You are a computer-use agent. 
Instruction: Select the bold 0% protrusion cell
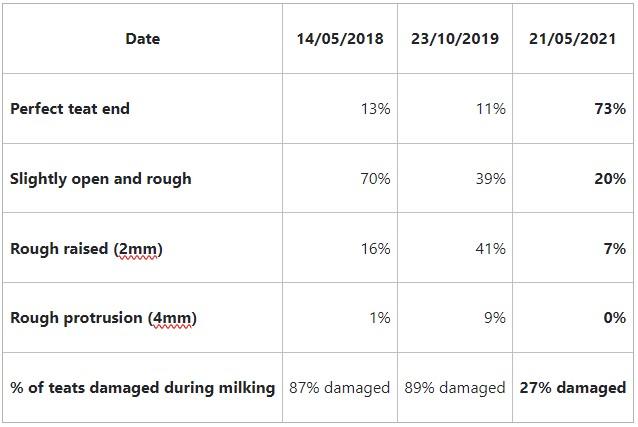614,319
